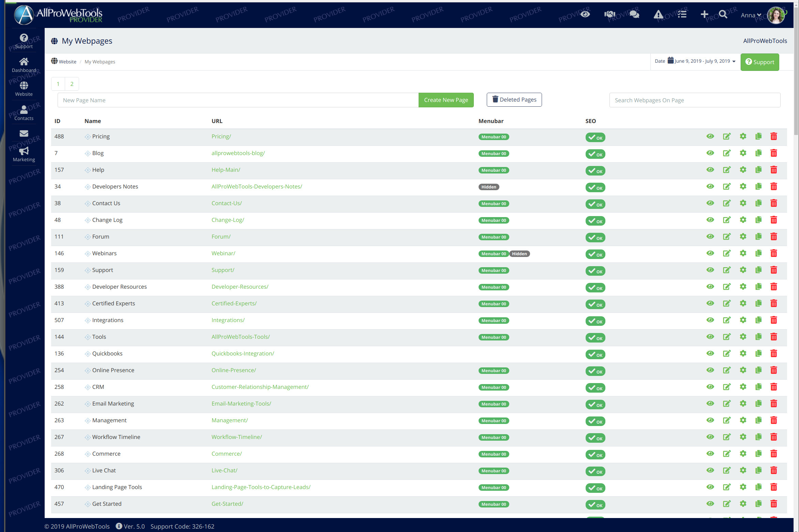Click the envelope mail icon in sidebar
The width and height of the screenshot is (799, 532).
24,134
